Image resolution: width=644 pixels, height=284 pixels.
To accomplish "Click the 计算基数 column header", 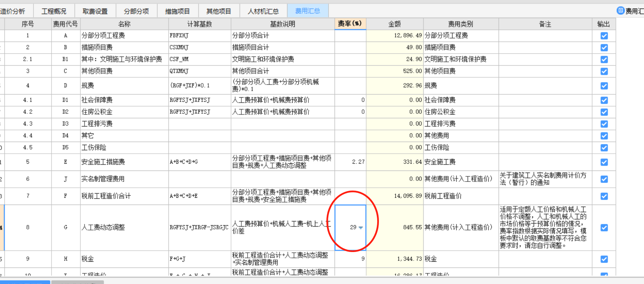I will [199, 24].
